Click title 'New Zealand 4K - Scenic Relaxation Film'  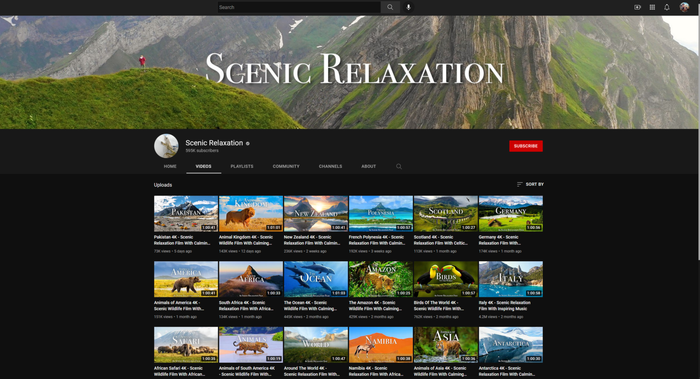pyautogui.click(x=312, y=240)
